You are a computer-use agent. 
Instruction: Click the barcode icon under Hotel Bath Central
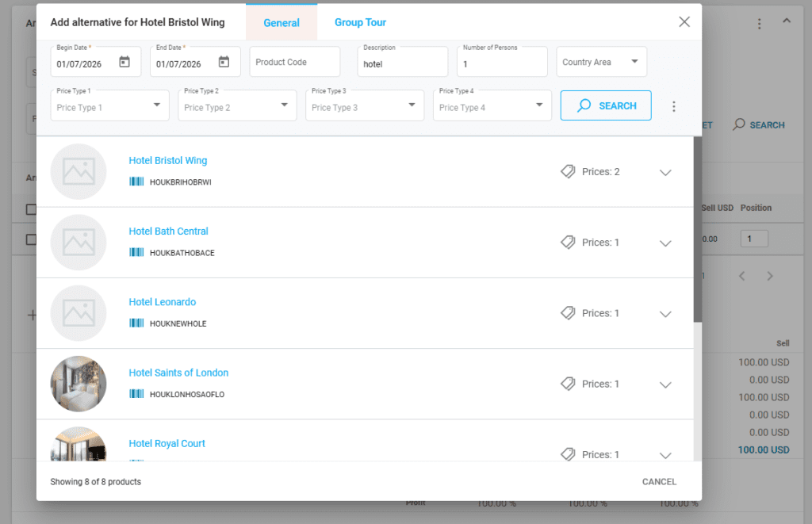coord(136,253)
